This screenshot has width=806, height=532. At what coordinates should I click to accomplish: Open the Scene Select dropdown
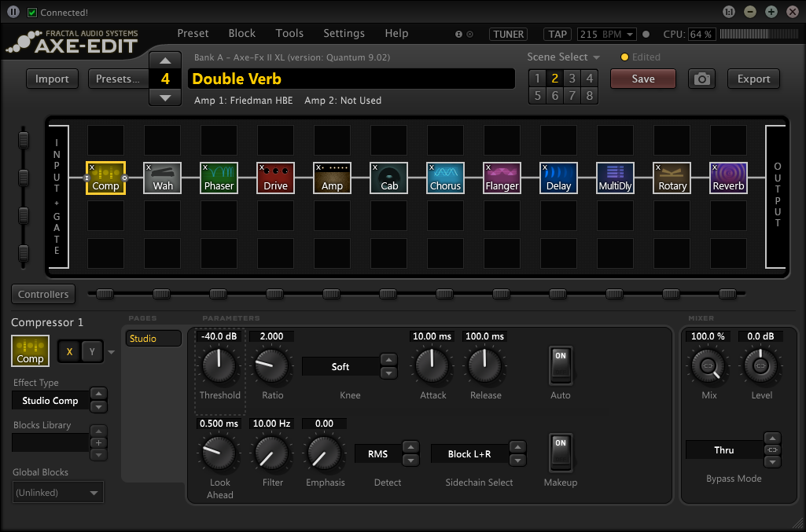(563, 57)
